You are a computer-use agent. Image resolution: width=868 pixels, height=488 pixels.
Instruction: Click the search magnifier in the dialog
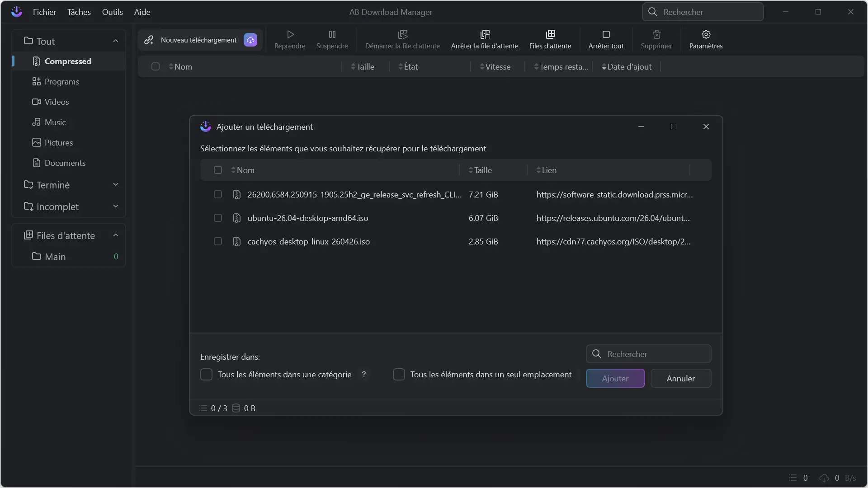(597, 354)
